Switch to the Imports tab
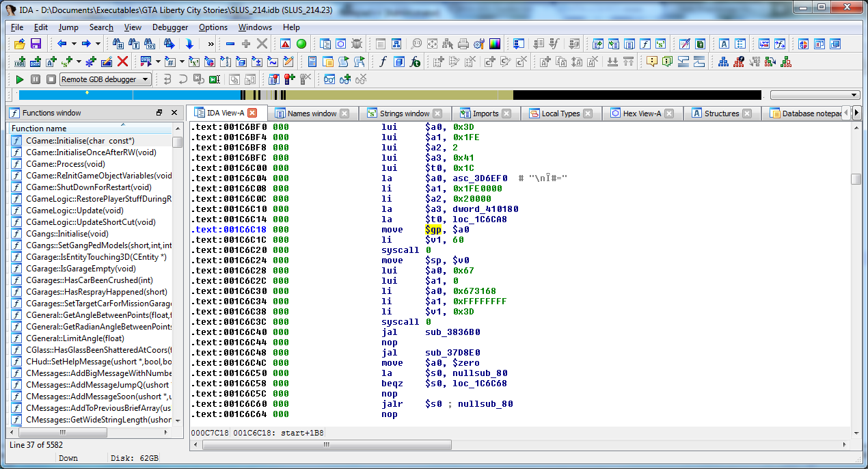 (x=485, y=113)
